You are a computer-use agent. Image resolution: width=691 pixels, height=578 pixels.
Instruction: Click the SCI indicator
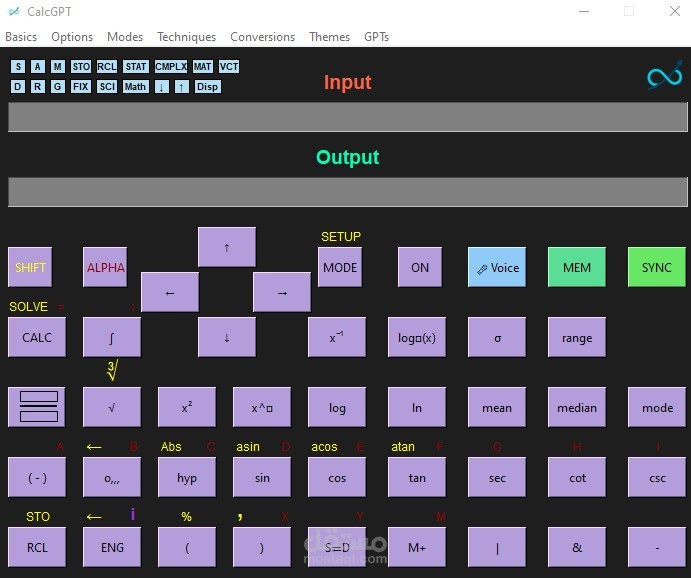107,86
